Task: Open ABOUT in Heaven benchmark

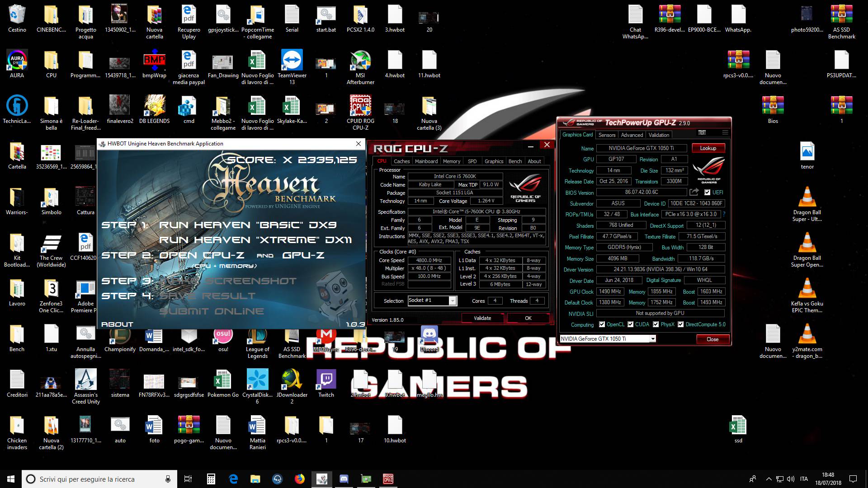Action: point(117,324)
